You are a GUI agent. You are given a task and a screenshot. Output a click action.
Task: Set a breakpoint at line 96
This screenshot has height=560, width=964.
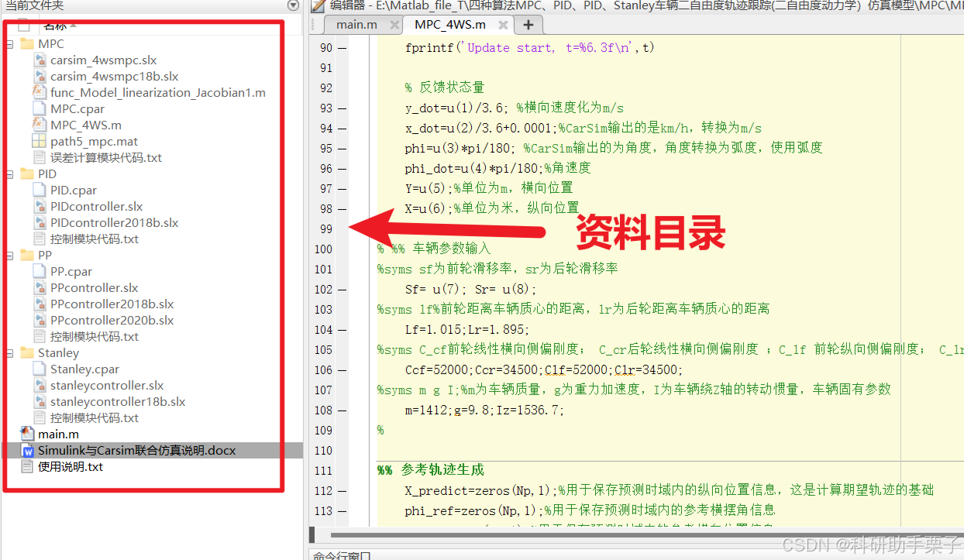click(342, 169)
